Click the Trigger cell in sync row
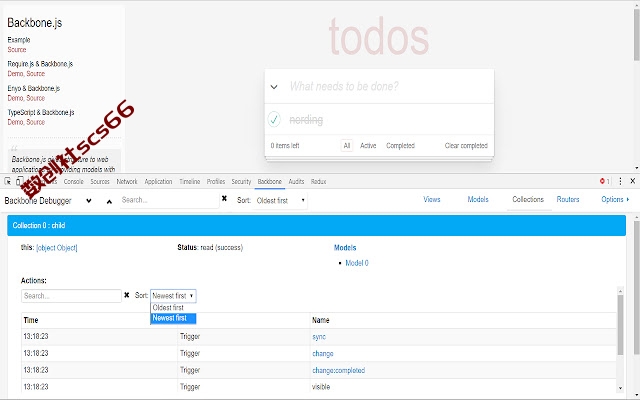The width and height of the screenshot is (640, 400). (190, 337)
